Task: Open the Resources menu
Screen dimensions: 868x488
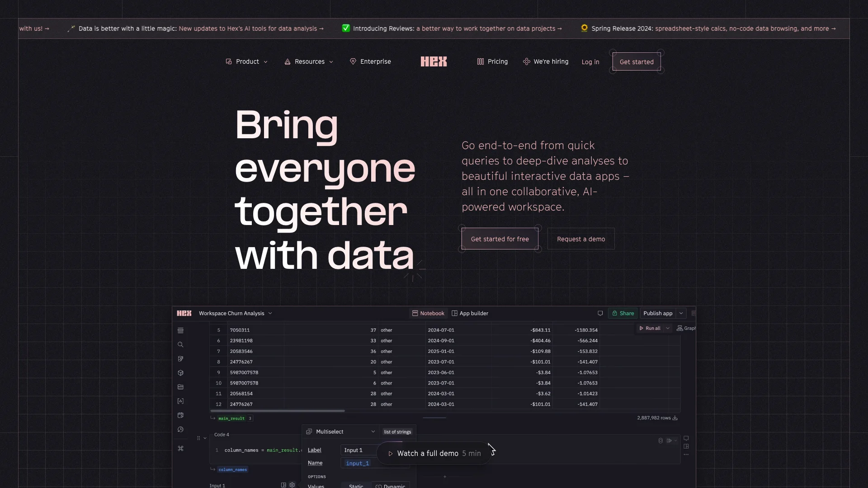Action: click(309, 61)
